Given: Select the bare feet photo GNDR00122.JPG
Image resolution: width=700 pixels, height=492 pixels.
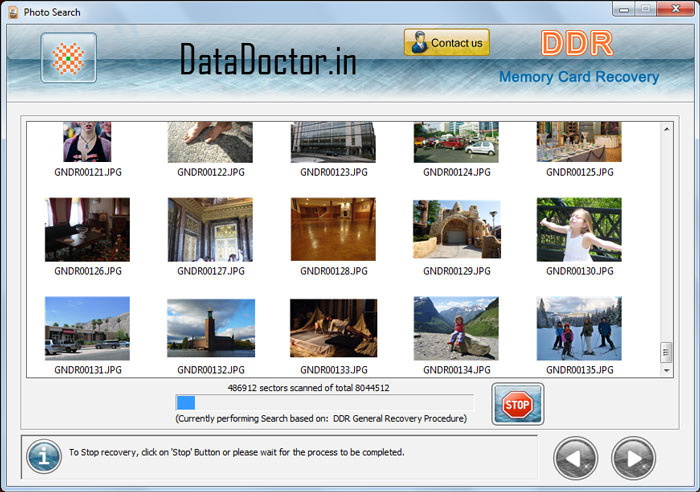Looking at the screenshot, I should click(x=210, y=142).
